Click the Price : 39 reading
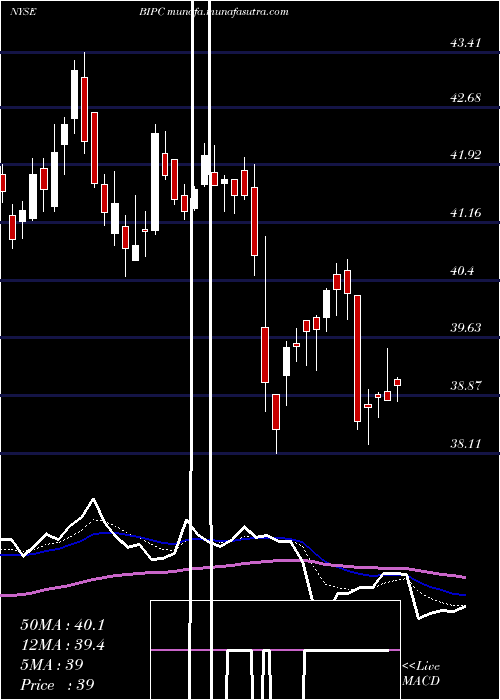The width and height of the screenshot is (500, 700). click(58, 685)
